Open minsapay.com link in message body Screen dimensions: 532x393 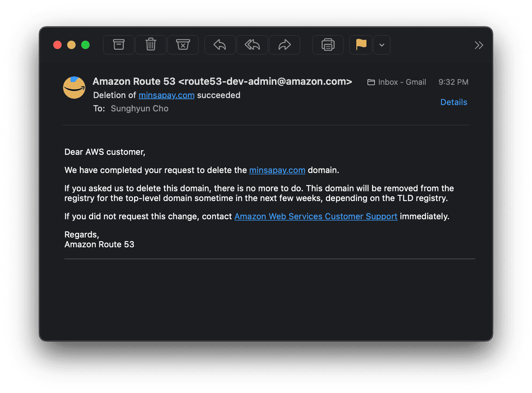pos(277,170)
